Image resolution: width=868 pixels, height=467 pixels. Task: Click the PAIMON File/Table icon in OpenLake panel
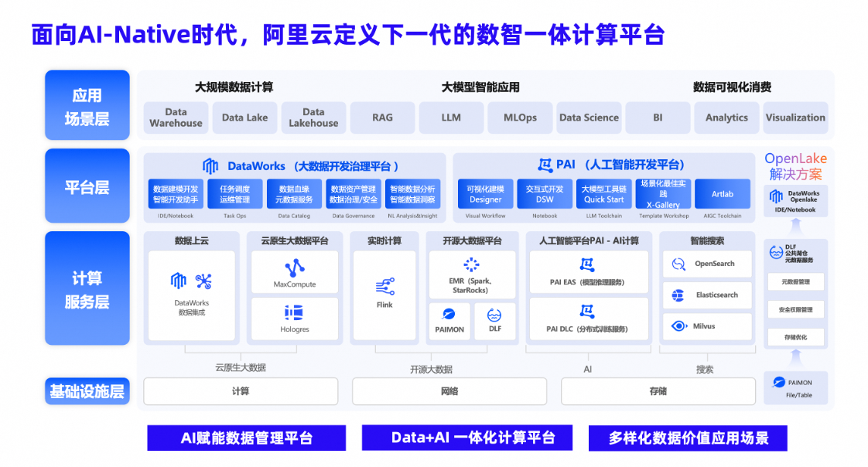779,382
